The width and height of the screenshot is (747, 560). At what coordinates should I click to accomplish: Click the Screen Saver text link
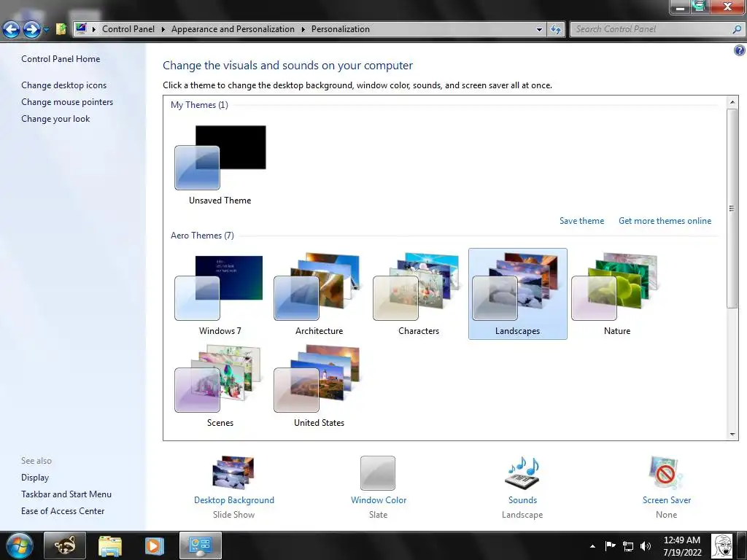point(667,500)
